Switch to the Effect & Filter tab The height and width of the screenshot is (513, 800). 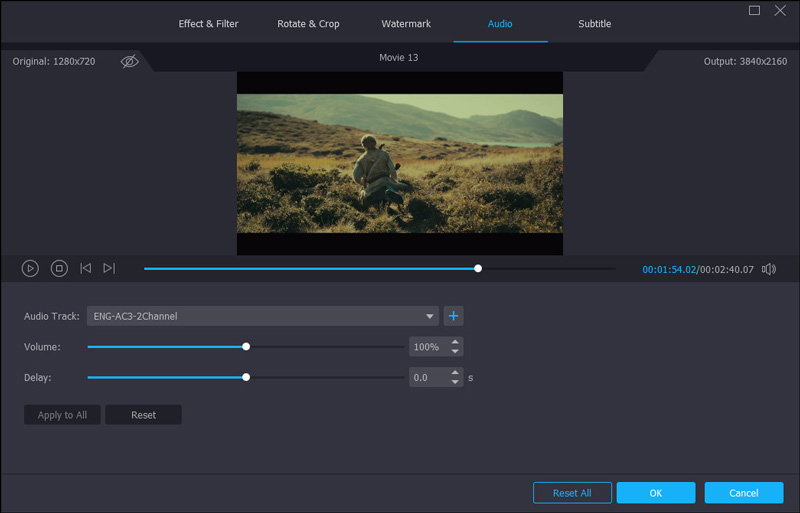[208, 24]
